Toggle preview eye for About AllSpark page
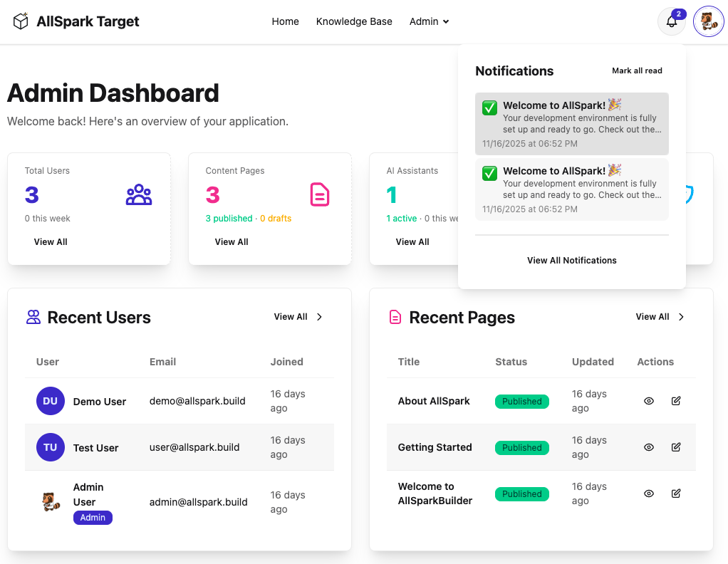Viewport: 728px width, 564px height. 648,401
